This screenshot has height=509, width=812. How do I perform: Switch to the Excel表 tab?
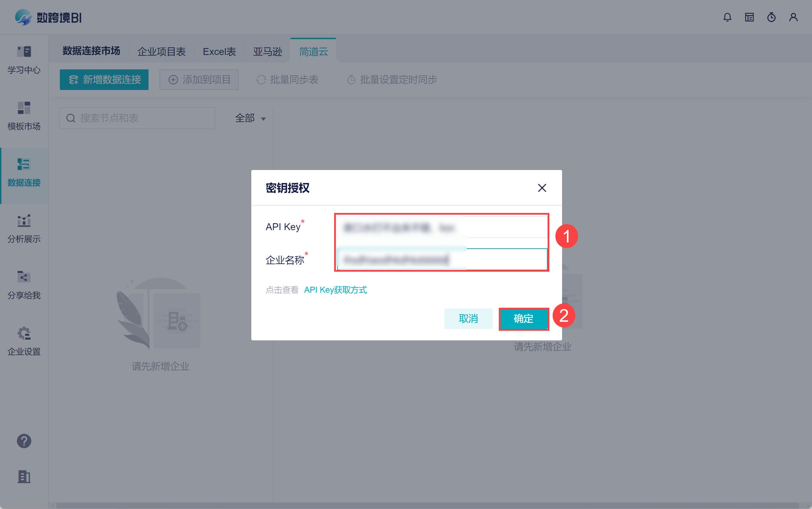click(219, 52)
